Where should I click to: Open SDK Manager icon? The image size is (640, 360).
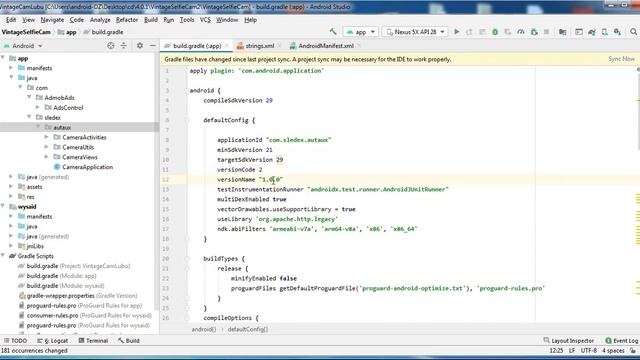pyautogui.click(x=617, y=32)
